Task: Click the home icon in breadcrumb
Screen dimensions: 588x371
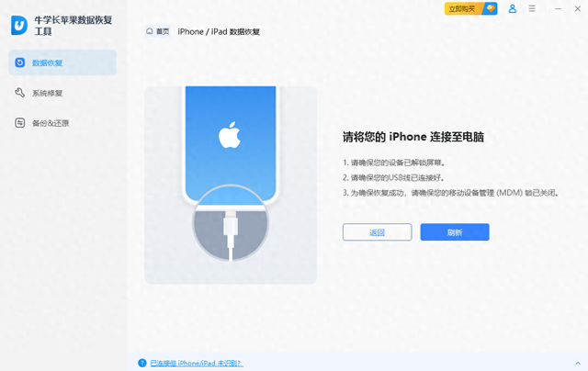Action: click(x=149, y=31)
